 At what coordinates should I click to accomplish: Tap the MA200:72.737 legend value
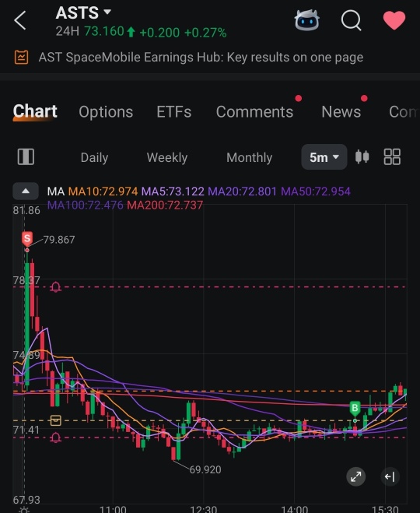tap(165, 206)
